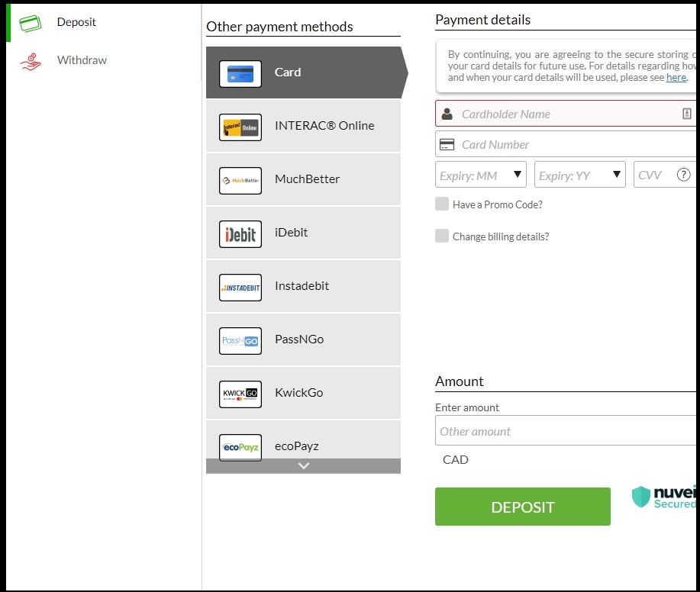Switch to the Deposit section

(x=76, y=22)
